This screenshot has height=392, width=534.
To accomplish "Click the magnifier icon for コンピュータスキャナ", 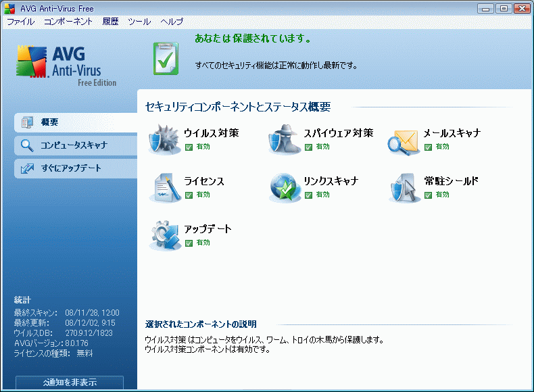I will click(x=27, y=145).
